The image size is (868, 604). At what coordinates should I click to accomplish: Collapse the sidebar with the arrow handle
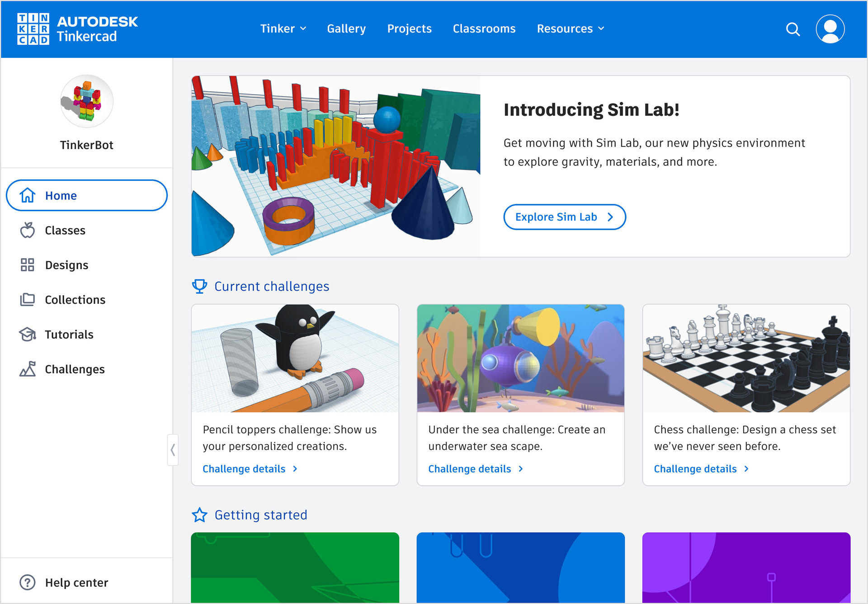point(173,450)
